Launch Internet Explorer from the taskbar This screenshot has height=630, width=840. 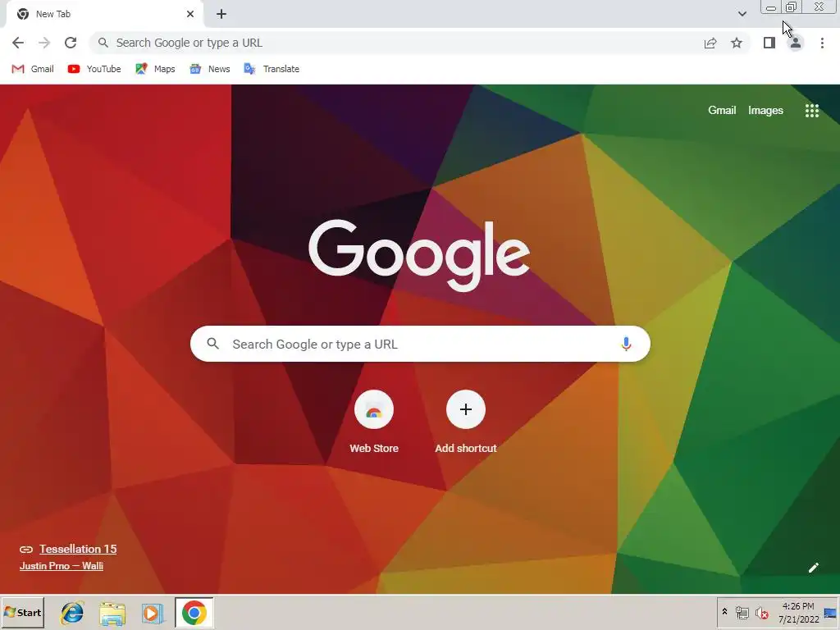(x=72, y=613)
